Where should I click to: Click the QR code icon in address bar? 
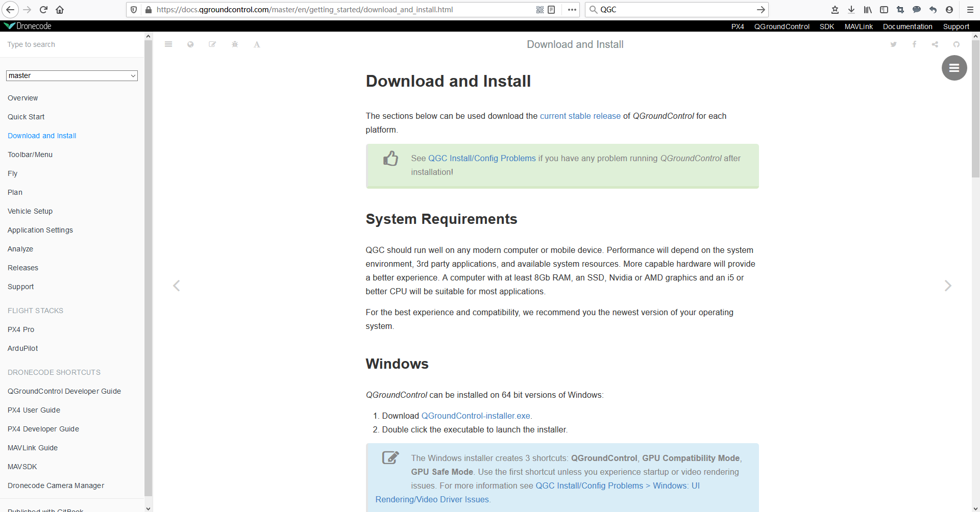[540, 10]
